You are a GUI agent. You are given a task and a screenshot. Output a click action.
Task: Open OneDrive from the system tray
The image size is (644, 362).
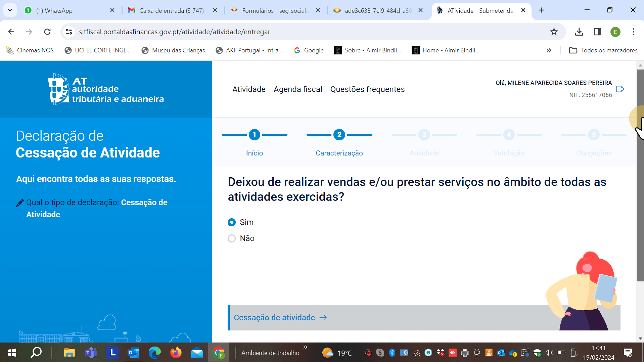[x=513, y=353]
